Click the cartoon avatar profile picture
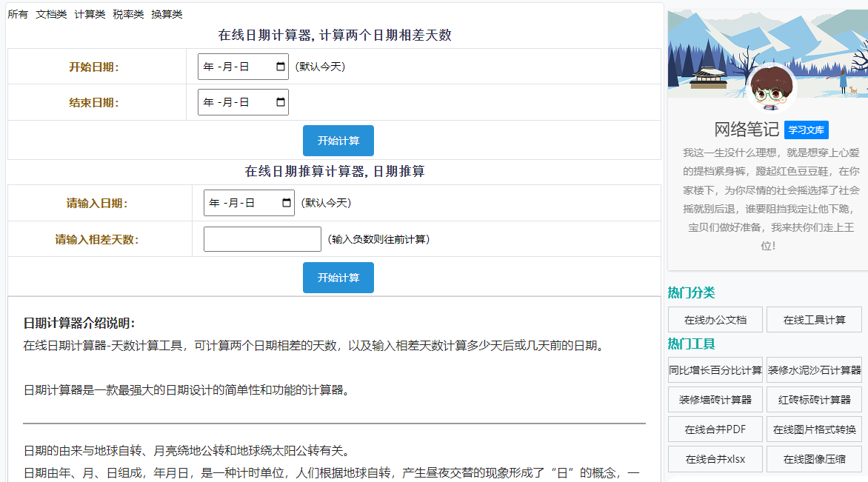Image resolution: width=868 pixels, height=482 pixels. 771,89
